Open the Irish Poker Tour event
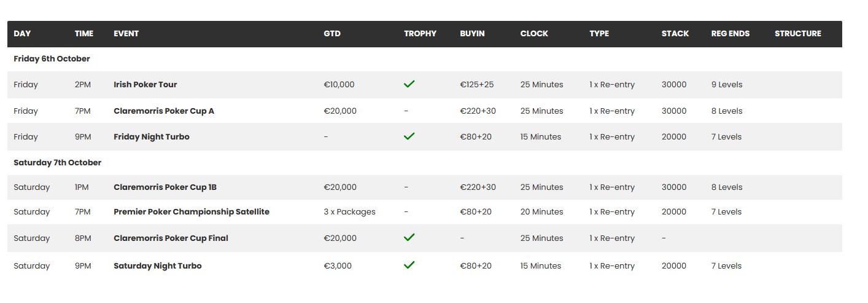 pyautogui.click(x=145, y=85)
